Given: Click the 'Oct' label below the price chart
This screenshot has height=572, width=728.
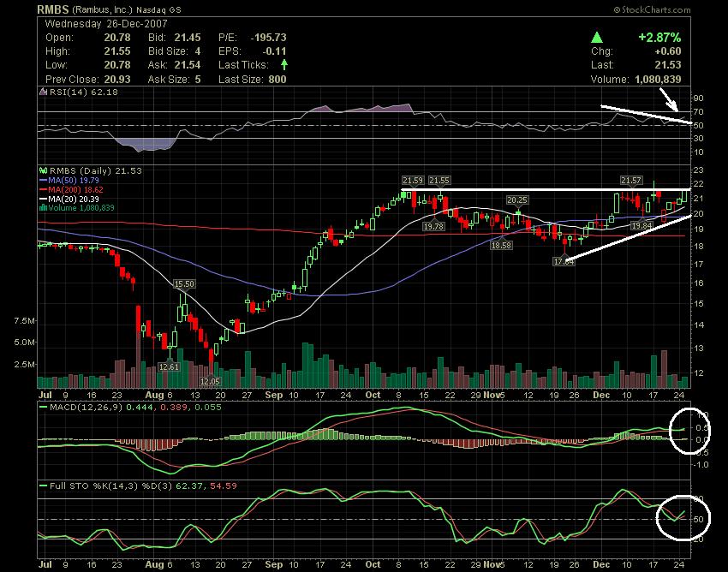Looking at the screenshot, I should (373, 395).
